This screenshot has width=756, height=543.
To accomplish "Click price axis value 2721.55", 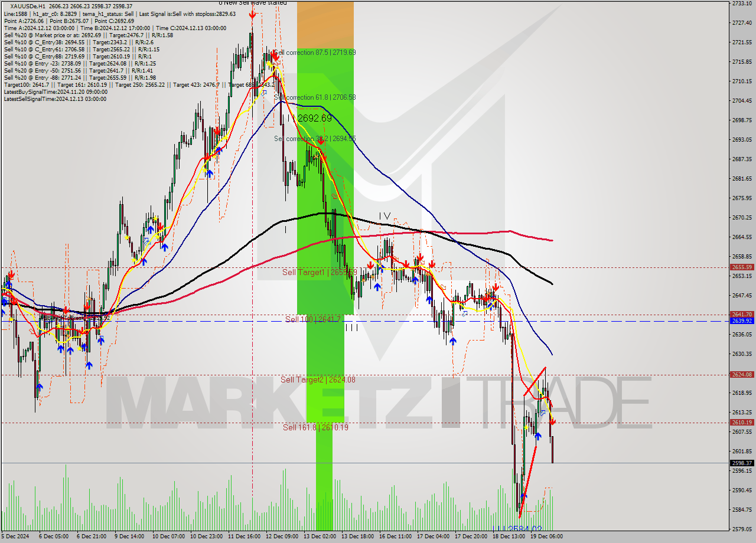I will [x=741, y=42].
